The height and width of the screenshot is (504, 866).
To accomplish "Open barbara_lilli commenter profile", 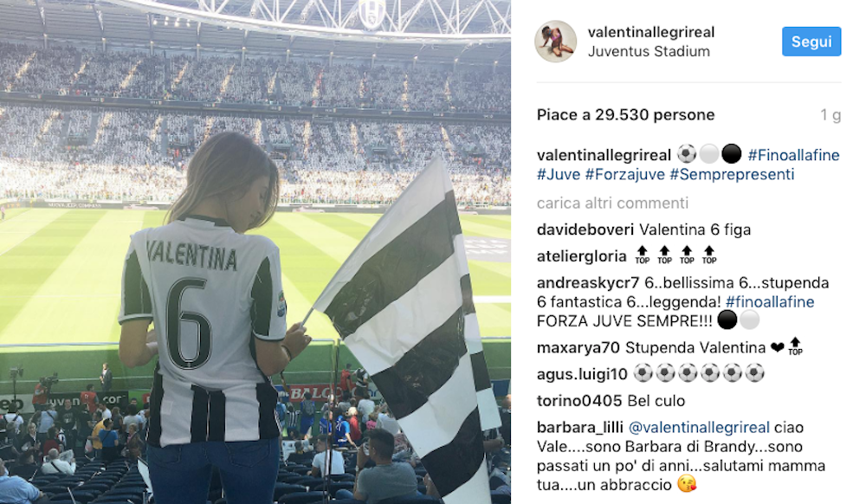I will coord(580,427).
